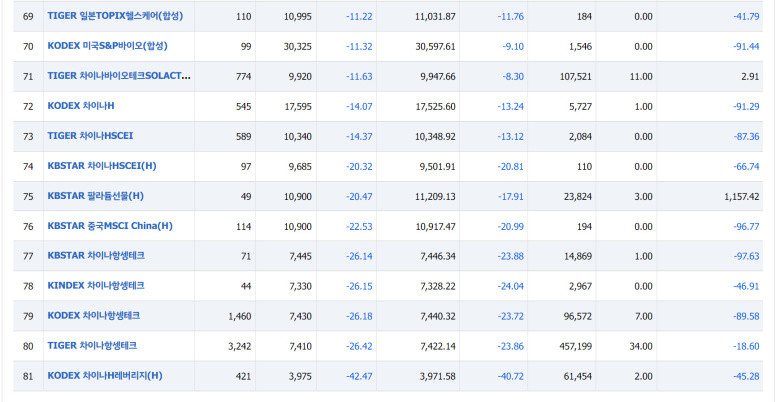780x402 pixels.
Task: Click volume value 107,521
Action: [576, 77]
